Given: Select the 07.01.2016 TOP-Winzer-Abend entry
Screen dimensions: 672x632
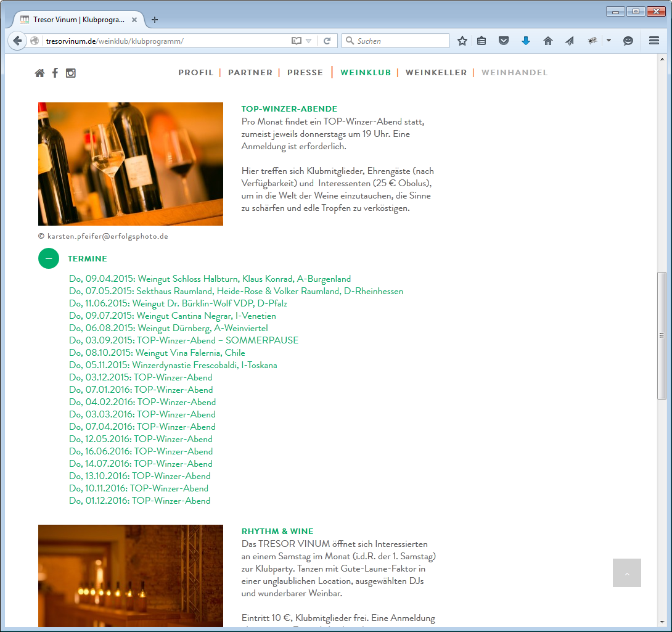Looking at the screenshot, I should (141, 390).
